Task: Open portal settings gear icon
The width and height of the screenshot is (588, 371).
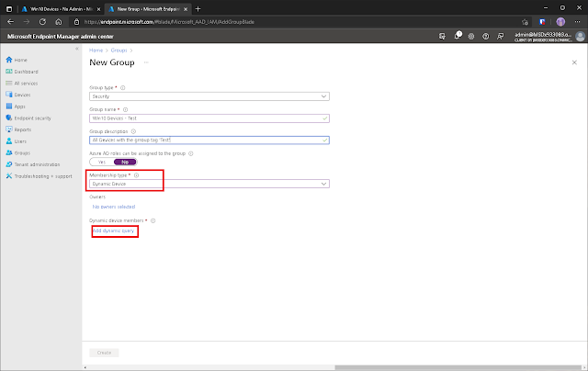Action: 471,37
